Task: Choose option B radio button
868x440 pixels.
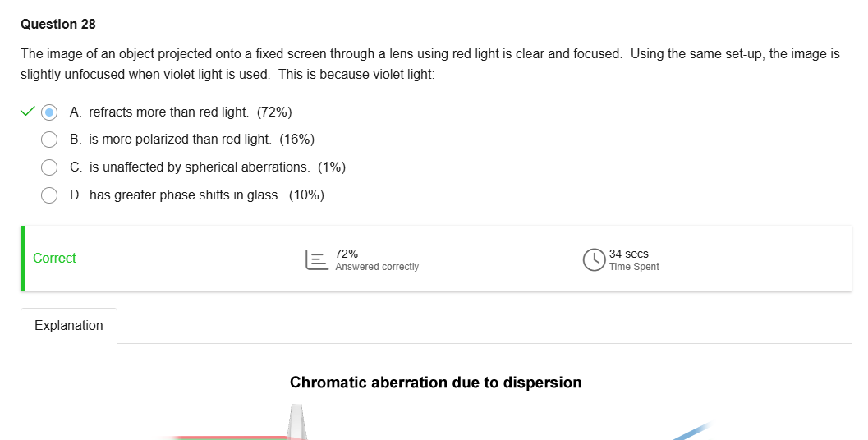Action: pos(49,140)
